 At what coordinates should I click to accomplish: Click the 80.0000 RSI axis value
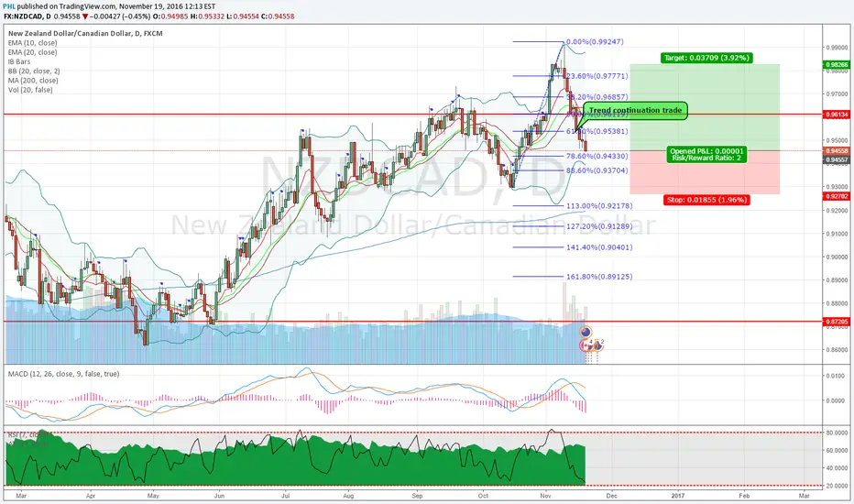click(838, 433)
